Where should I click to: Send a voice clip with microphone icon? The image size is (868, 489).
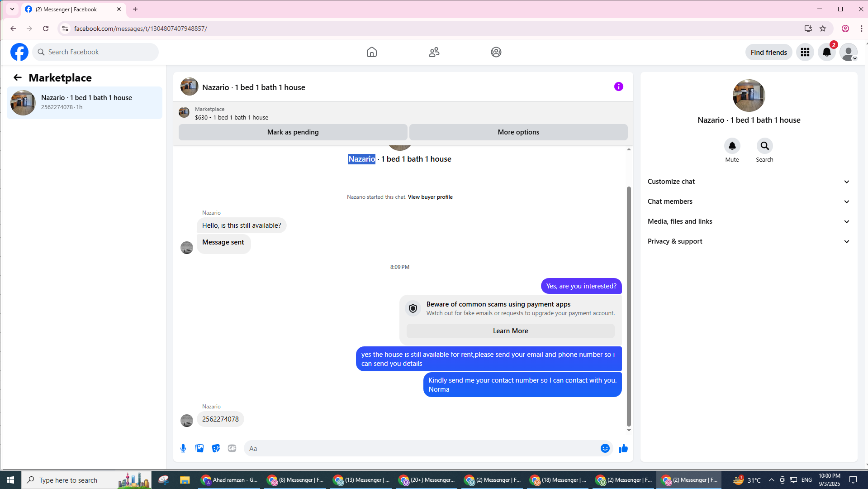(x=183, y=448)
